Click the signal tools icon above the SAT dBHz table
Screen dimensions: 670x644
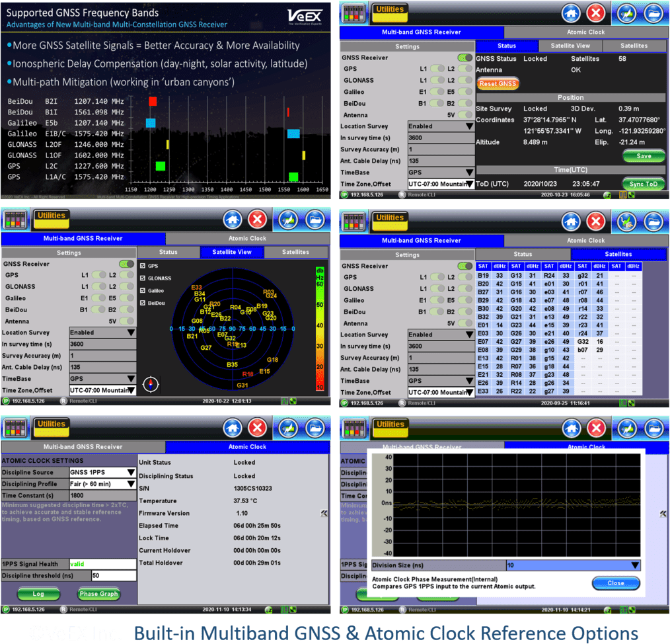[626, 221]
